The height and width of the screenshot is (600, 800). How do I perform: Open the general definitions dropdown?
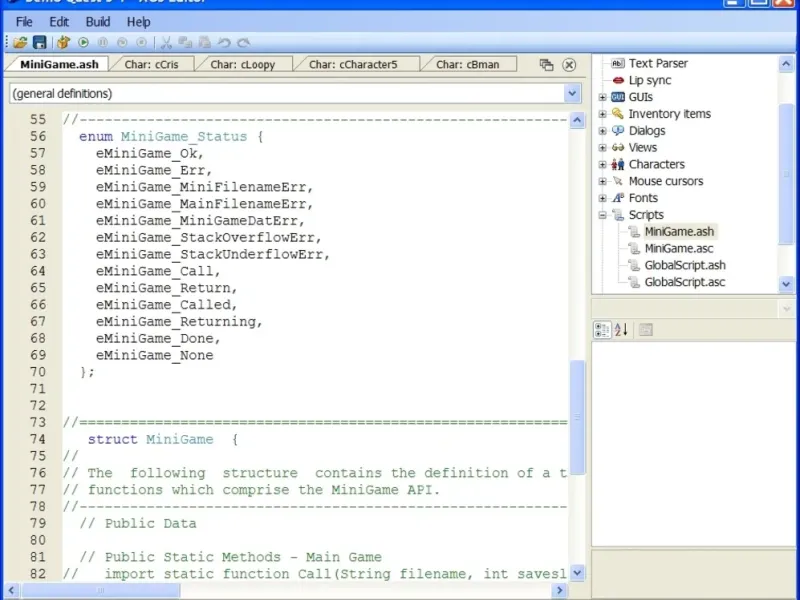tap(572, 93)
